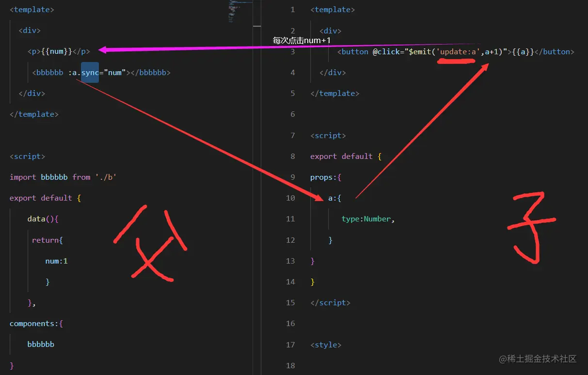Click line number 3 in right editor gutter
The width and height of the screenshot is (588, 375).
tap(292, 52)
